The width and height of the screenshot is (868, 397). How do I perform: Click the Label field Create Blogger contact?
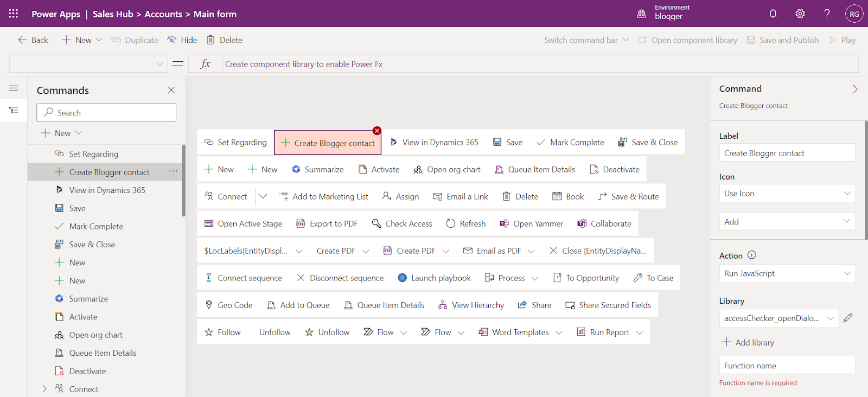tap(787, 153)
